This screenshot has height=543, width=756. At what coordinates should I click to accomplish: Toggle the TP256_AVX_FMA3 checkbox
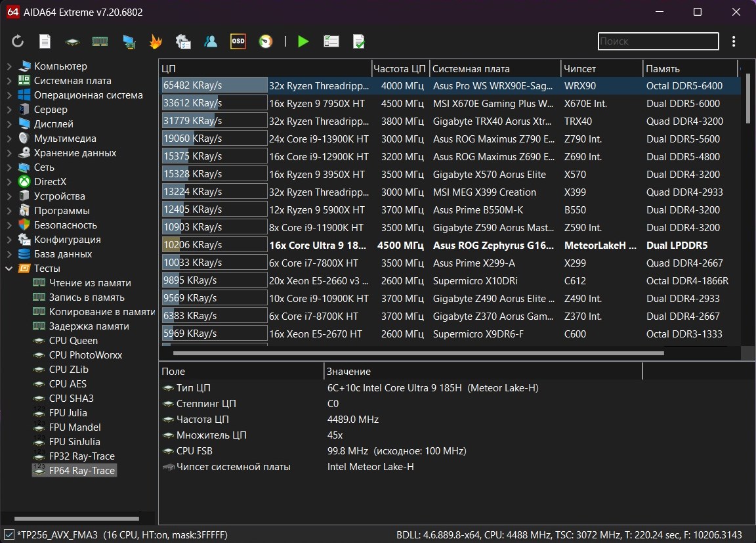point(9,534)
